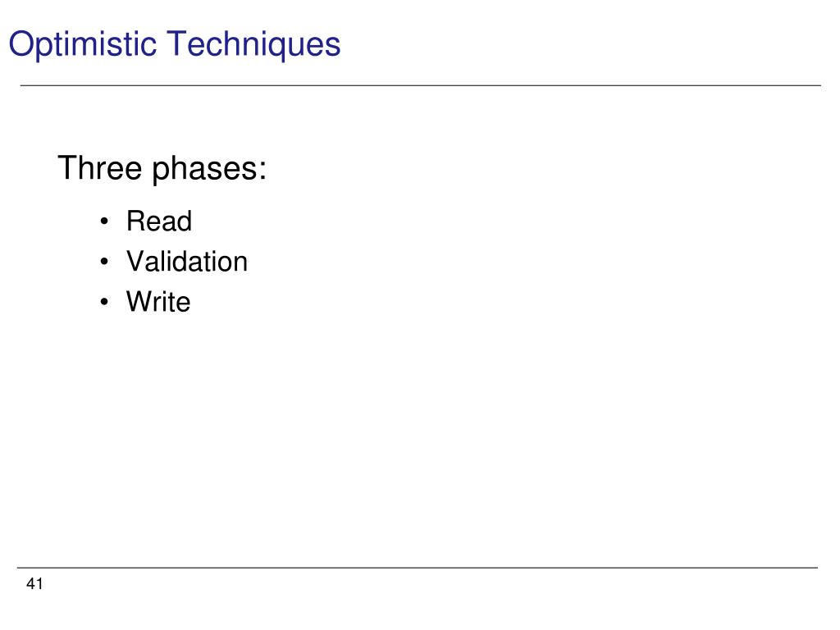Select the Three phases heading text
Image resolution: width=840 pixels, height=630 pixels.
[x=162, y=169]
